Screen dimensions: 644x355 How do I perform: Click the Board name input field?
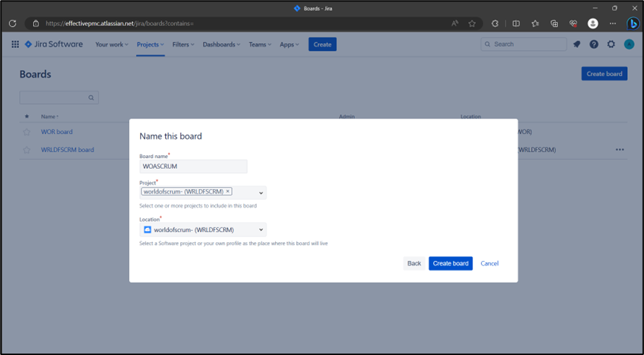(193, 167)
